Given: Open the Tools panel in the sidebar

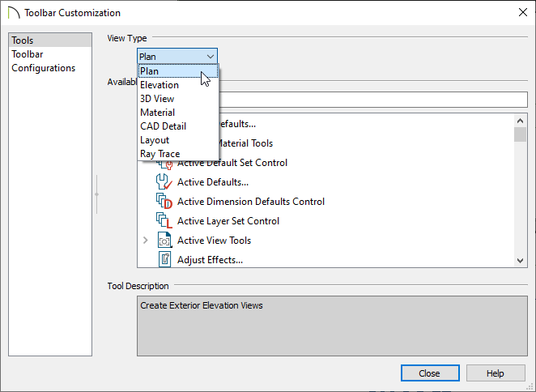Looking at the screenshot, I should (50, 40).
